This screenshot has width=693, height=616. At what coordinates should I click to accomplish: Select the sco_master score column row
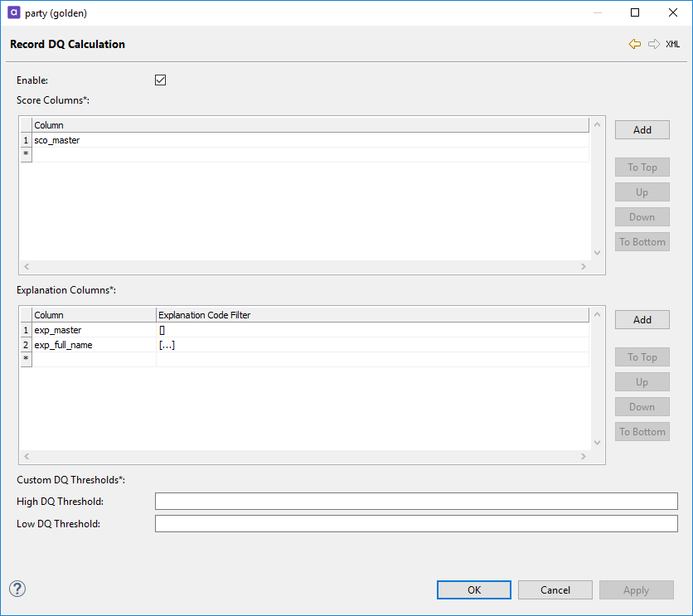point(58,140)
